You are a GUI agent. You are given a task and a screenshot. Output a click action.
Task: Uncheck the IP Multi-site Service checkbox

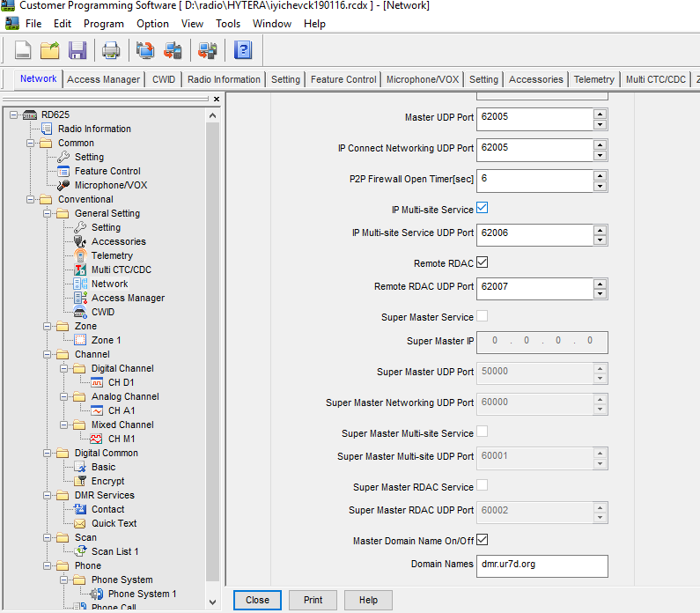coord(482,209)
